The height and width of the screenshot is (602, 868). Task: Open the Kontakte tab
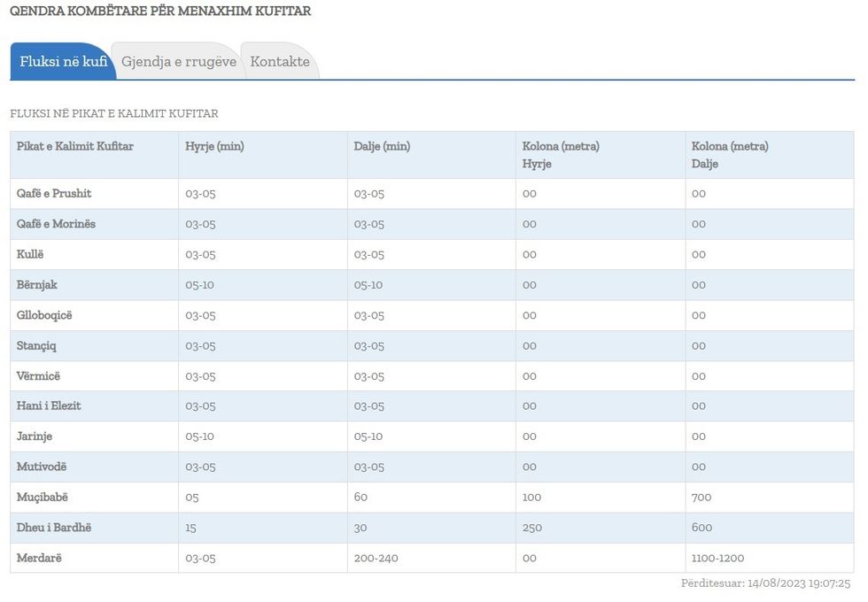pos(280,62)
